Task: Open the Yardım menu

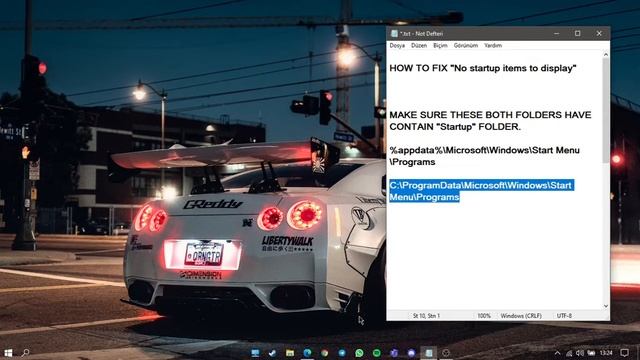Action: coord(493,45)
